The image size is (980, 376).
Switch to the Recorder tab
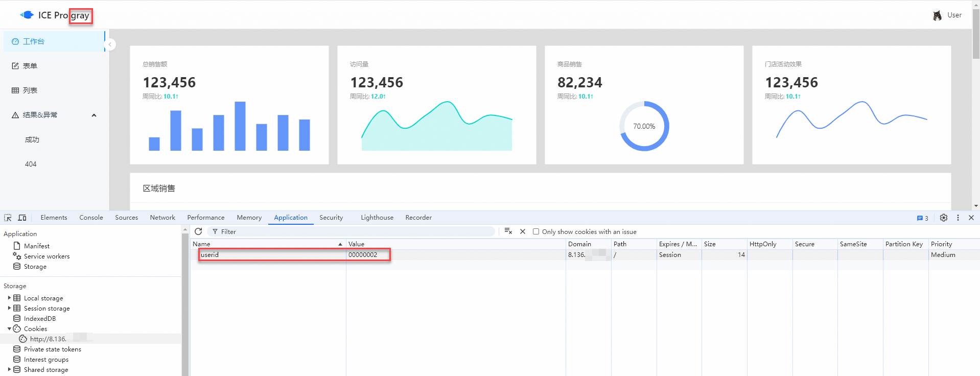[x=418, y=218]
